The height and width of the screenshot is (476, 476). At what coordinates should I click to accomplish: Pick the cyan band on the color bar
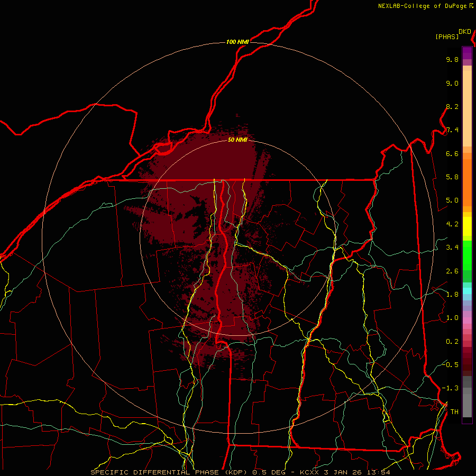tap(467, 291)
